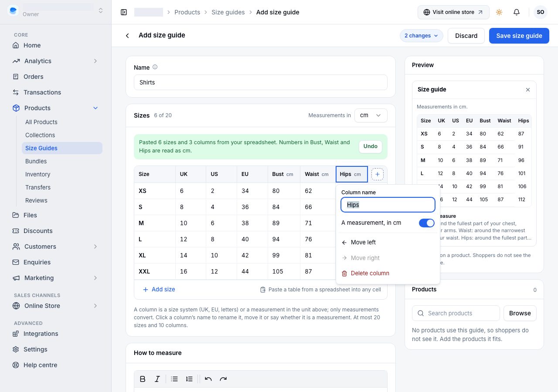
Task: Apply bold formatting in How to measure
Action: coord(143,379)
